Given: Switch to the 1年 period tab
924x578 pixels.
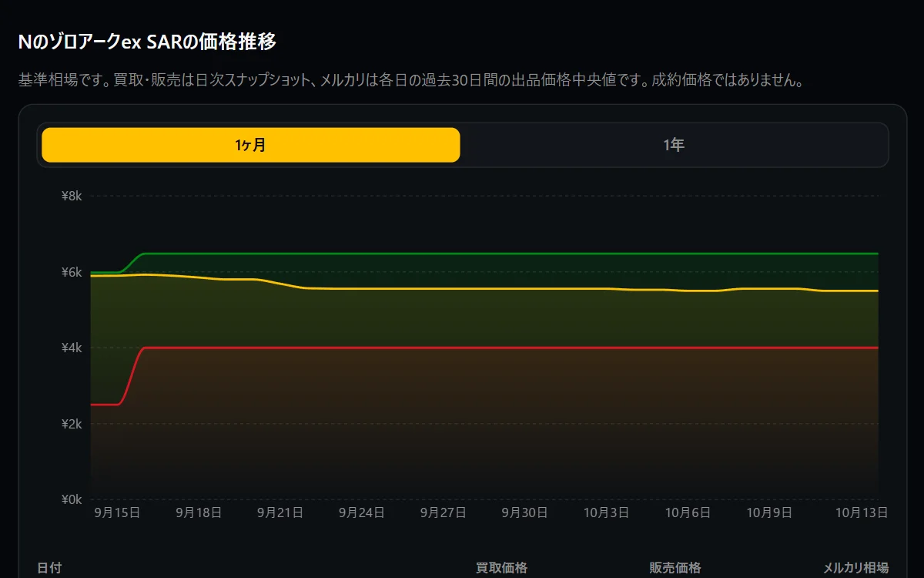Looking at the screenshot, I should click(x=674, y=145).
